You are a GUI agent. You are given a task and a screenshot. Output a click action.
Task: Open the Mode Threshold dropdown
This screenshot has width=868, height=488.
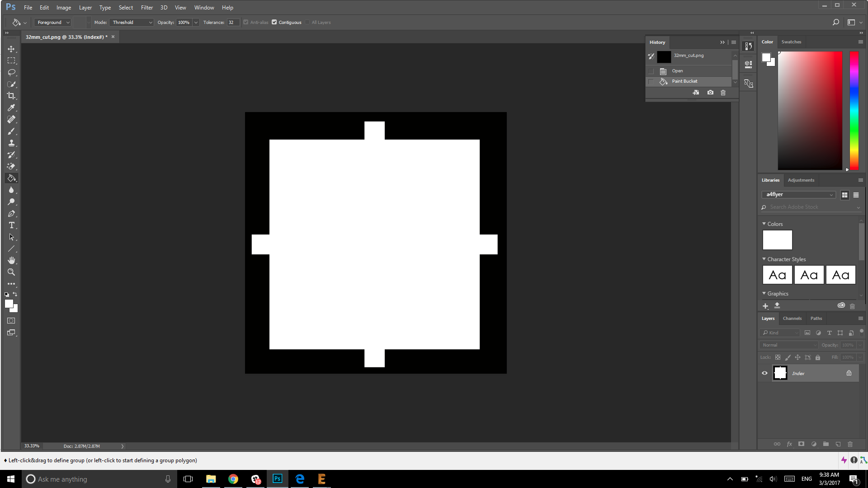132,22
